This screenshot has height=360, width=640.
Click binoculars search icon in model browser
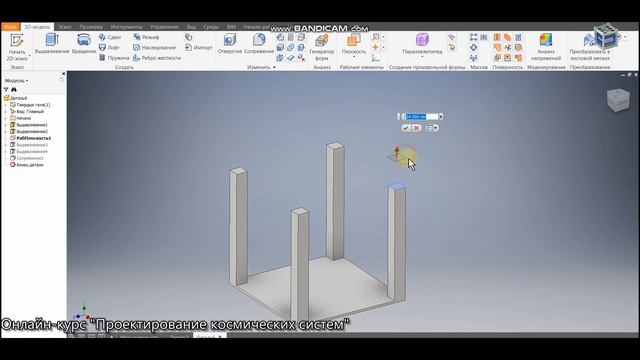14,89
